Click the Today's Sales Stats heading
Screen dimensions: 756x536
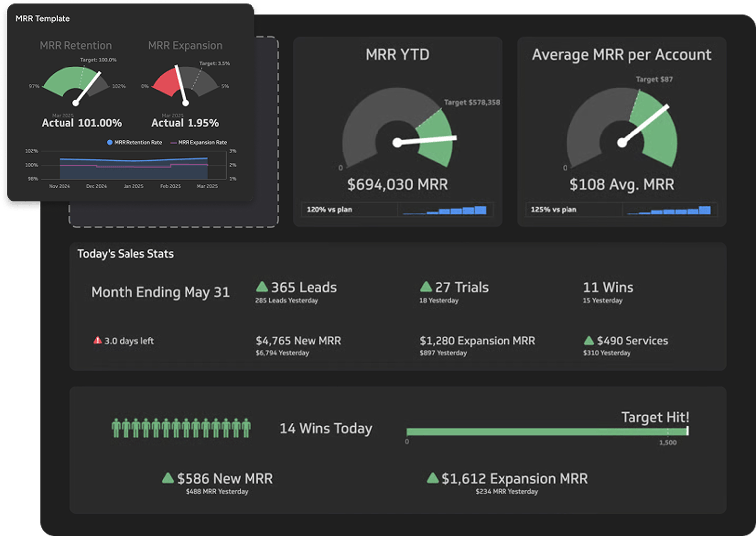(x=126, y=254)
